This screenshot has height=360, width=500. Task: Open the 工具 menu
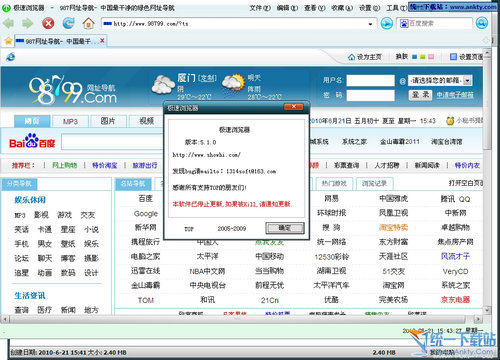(397, 8)
